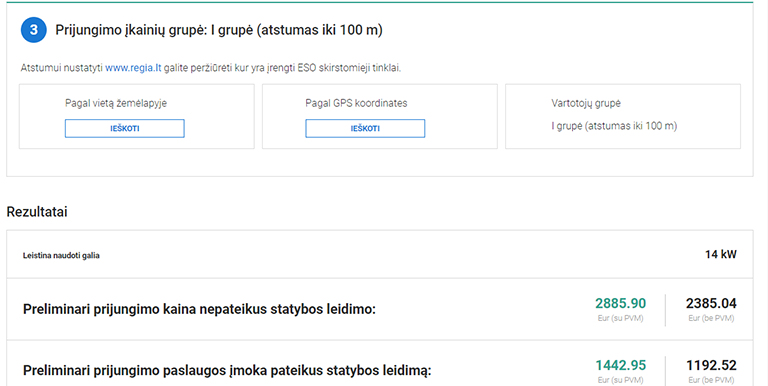This screenshot has height=386, width=768.
Task: Select the row Preliminari prijungimo kaina nepateikus statybos leidimo
Action: coord(380,309)
